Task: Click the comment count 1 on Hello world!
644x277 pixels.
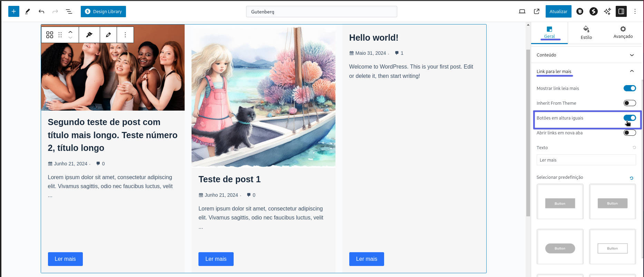Action: click(399, 53)
